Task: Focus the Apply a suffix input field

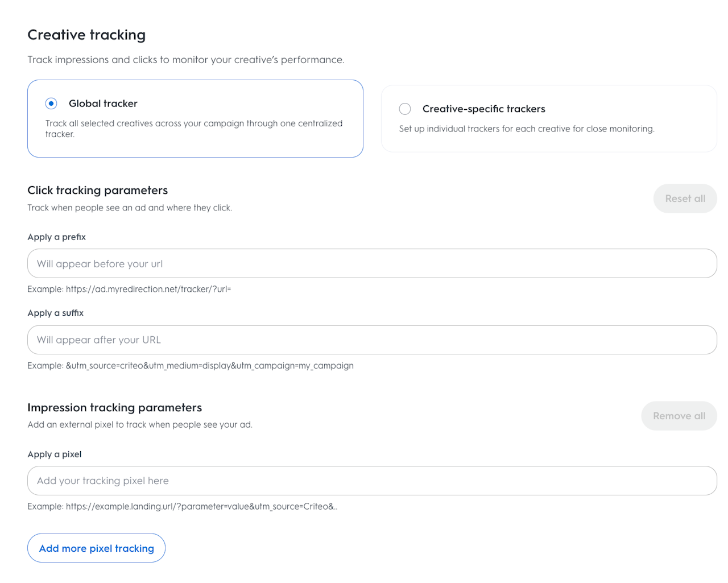Action: coord(372,340)
